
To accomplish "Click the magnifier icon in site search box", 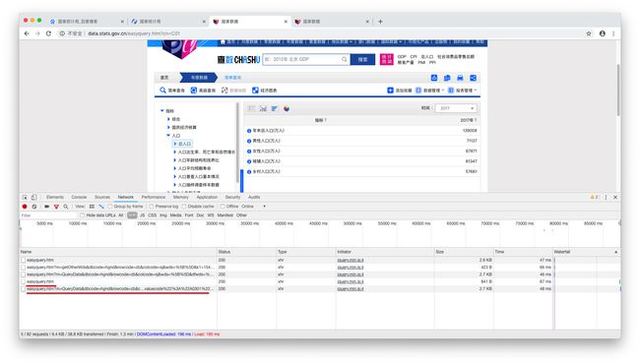I will [345, 59].
